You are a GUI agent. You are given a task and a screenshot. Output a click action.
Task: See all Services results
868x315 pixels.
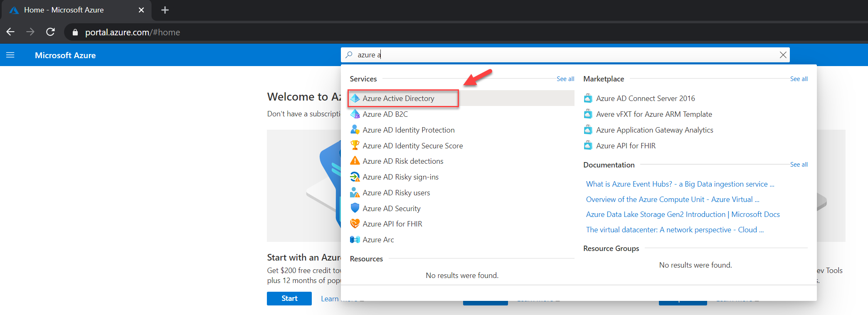coord(565,79)
